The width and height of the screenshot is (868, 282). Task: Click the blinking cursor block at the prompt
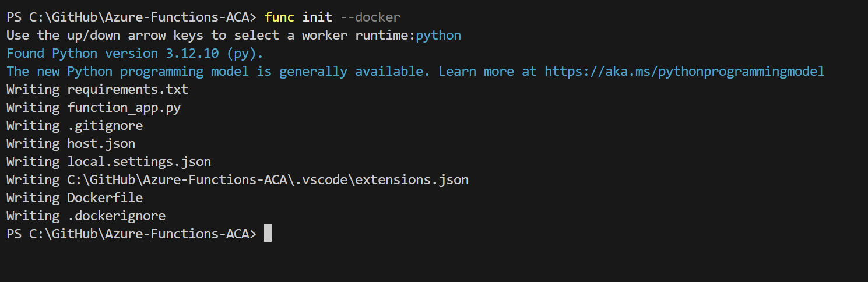(x=268, y=234)
